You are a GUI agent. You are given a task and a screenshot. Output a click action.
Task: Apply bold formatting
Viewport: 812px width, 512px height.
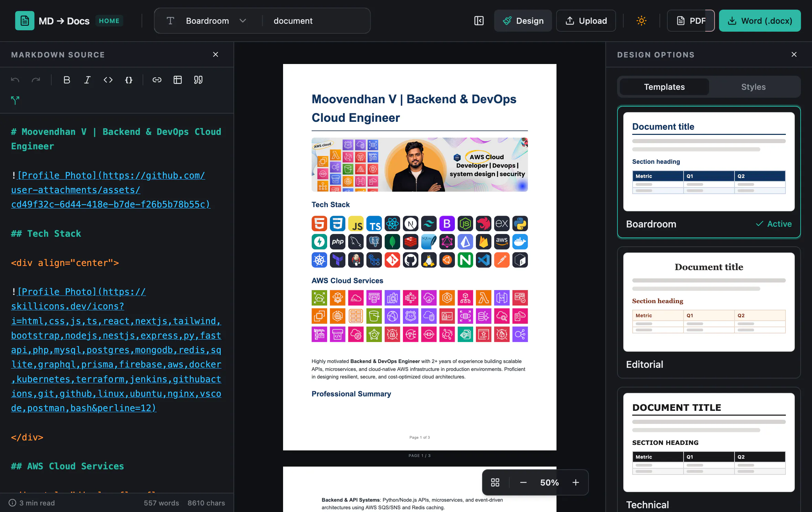(67, 80)
